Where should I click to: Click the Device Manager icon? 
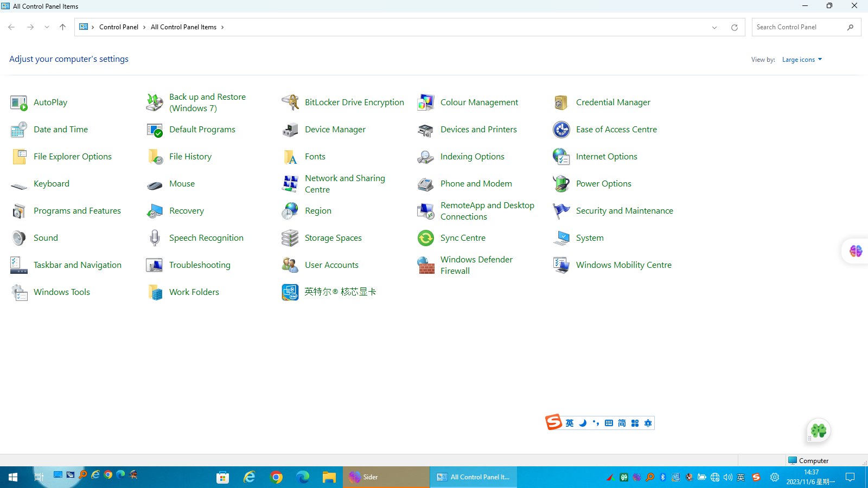click(290, 130)
